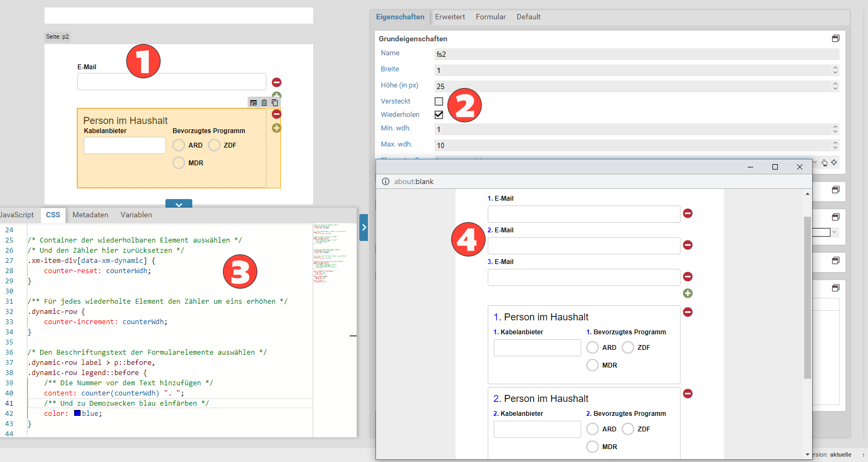Click the Seite: p2 page label
The image size is (868, 462).
tap(57, 37)
